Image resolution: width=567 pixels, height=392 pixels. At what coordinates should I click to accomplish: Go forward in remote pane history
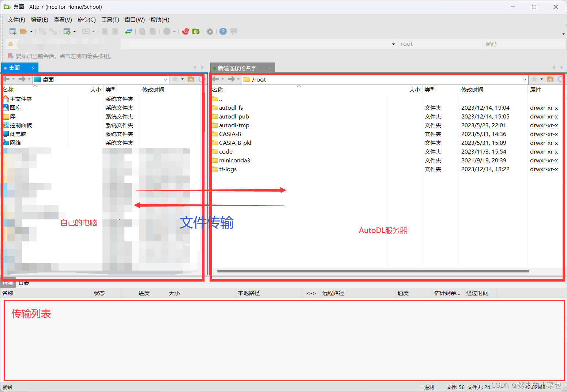coord(231,79)
